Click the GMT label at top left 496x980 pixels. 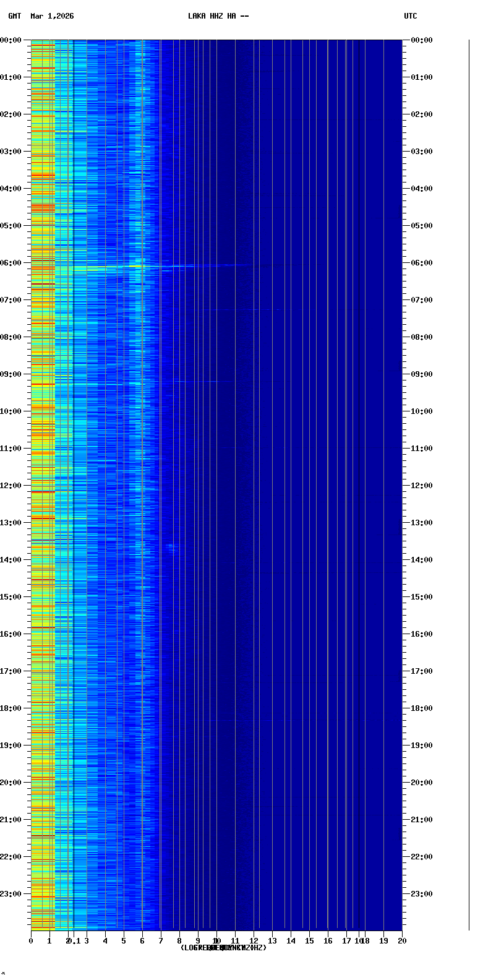click(14, 16)
